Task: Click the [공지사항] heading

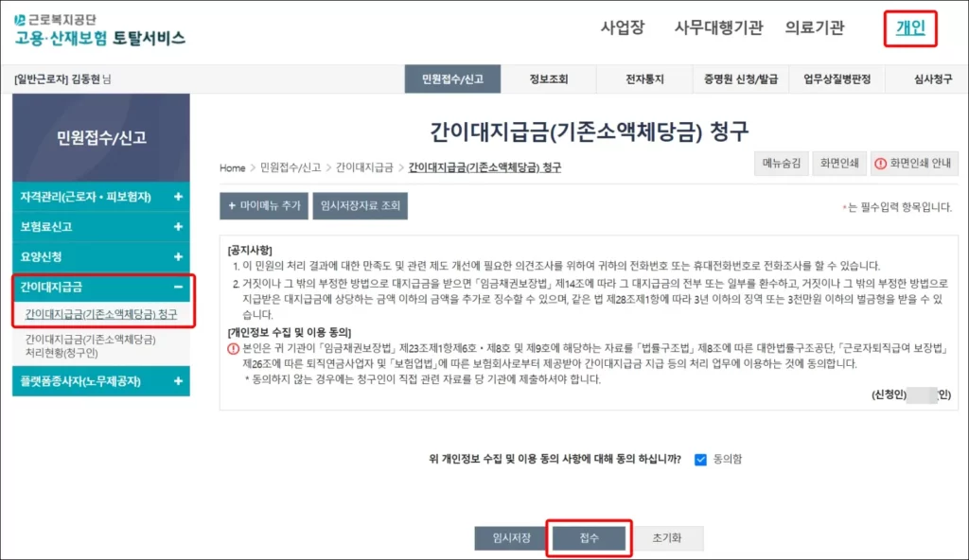Action: click(250, 251)
